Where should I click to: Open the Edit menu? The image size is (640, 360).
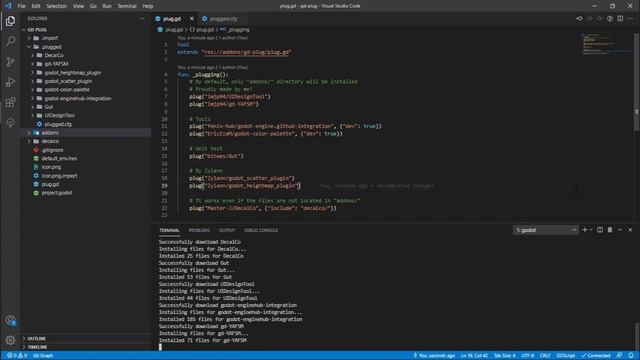click(x=36, y=6)
